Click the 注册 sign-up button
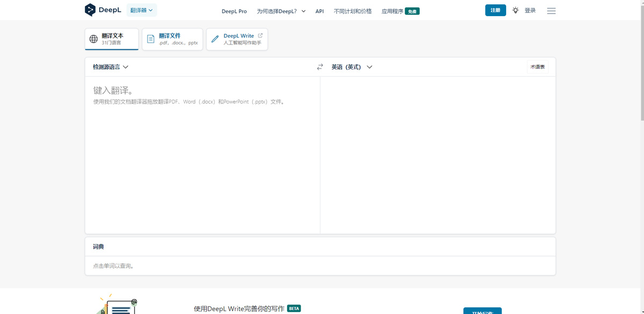The width and height of the screenshot is (644, 314). (495, 10)
